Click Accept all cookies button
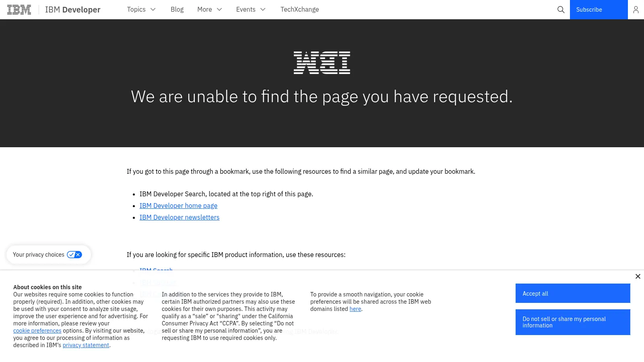 point(573,293)
